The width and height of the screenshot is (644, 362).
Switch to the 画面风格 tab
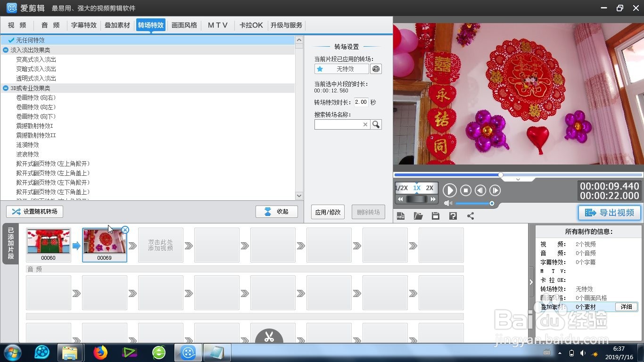[x=184, y=25]
